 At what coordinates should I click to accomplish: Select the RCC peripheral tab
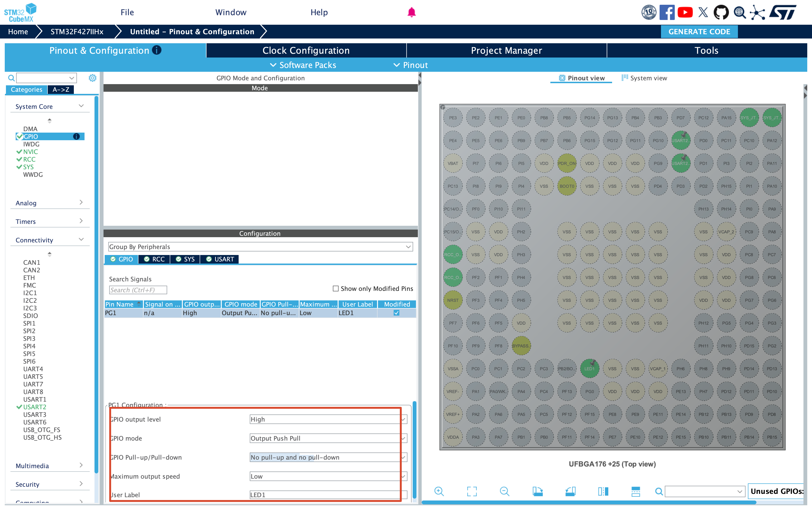154,259
